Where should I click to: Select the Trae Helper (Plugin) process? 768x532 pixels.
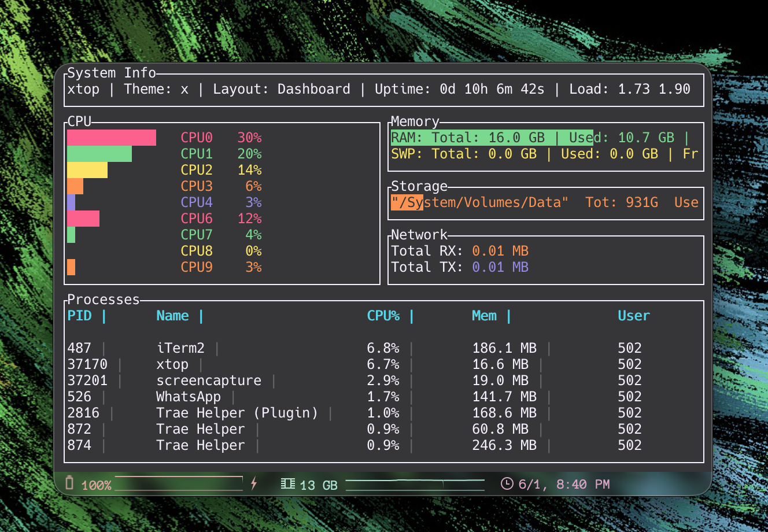pyautogui.click(x=237, y=413)
